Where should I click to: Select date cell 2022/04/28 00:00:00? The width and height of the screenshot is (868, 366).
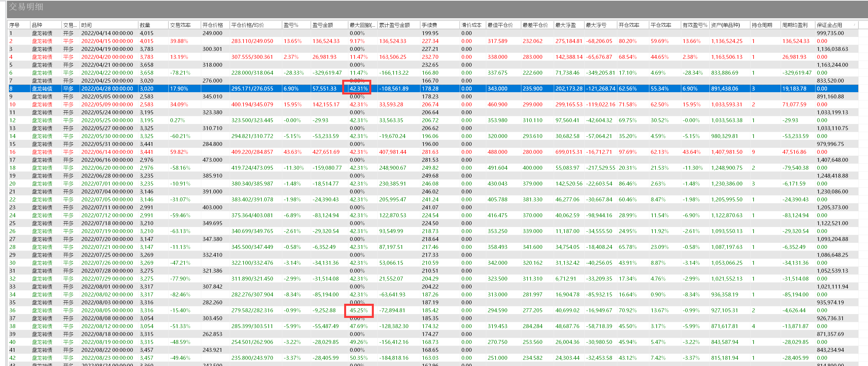point(107,89)
